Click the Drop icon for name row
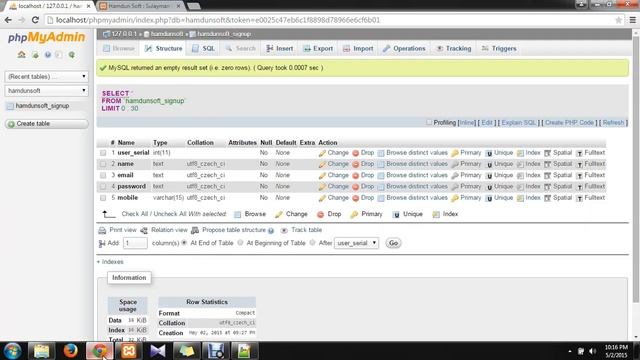Image resolution: width=640 pixels, height=360 pixels. pyautogui.click(x=356, y=164)
